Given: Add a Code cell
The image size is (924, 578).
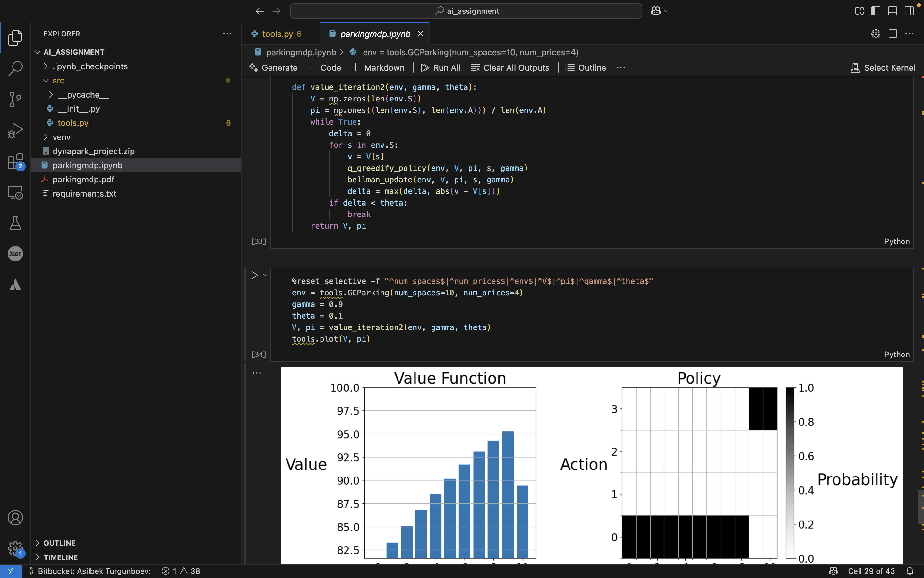Looking at the screenshot, I should [325, 68].
